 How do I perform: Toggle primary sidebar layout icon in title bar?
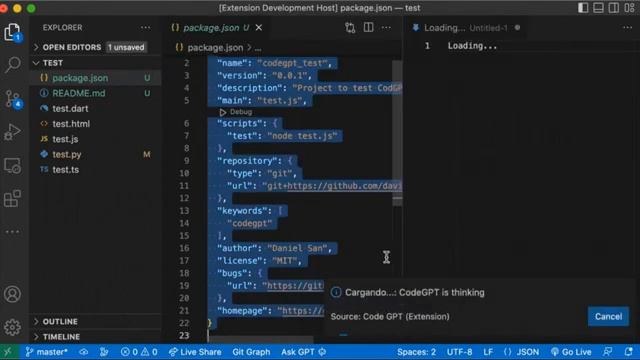pyautogui.click(x=583, y=8)
